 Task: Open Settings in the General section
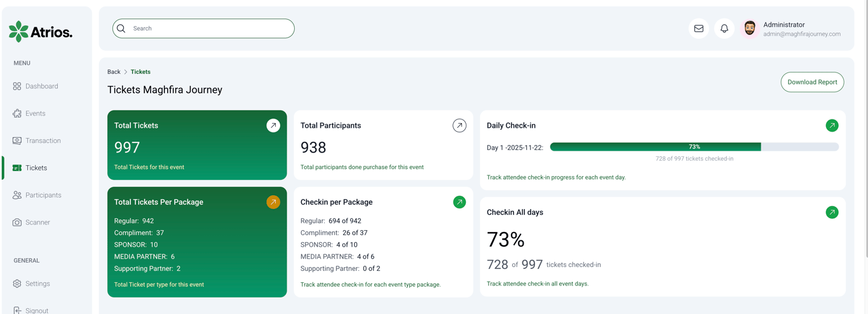point(37,284)
